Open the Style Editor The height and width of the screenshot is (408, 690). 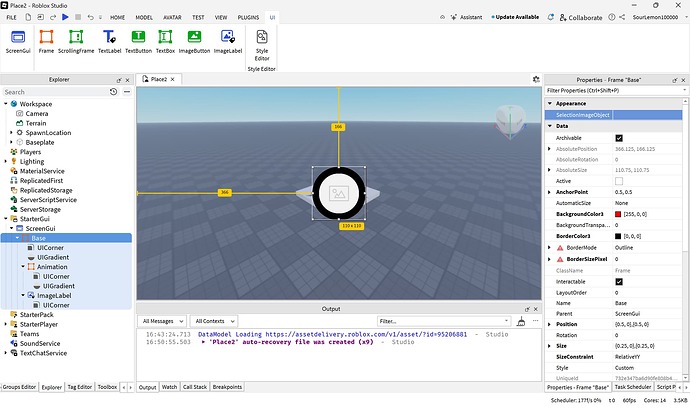pos(262,45)
